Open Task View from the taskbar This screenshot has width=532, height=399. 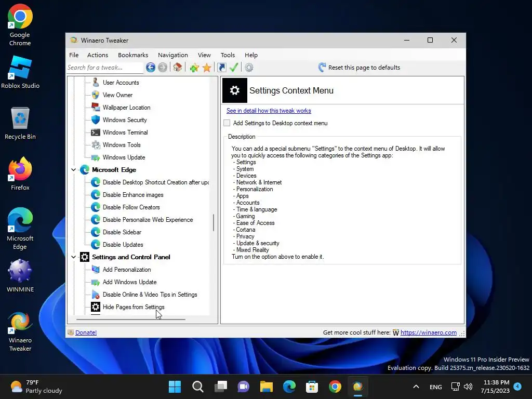click(220, 387)
